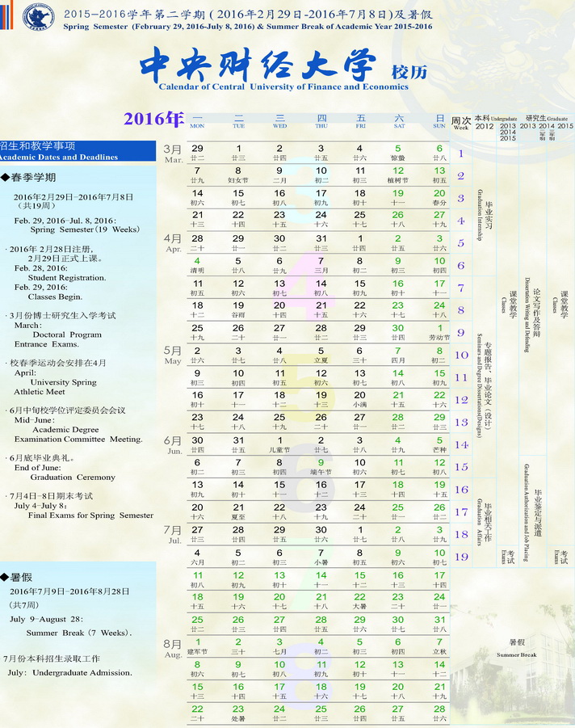575x728 pixels.
Task: Select the SAT column header
Action: tap(398, 121)
